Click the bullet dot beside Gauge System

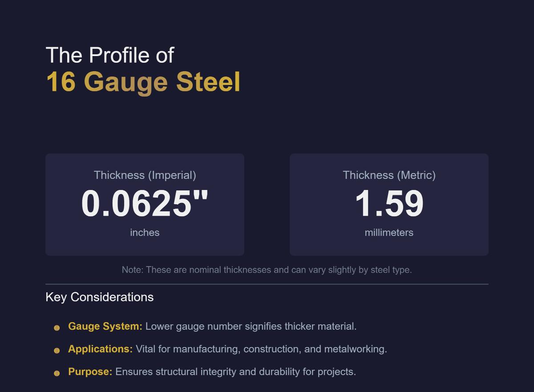coord(57,328)
